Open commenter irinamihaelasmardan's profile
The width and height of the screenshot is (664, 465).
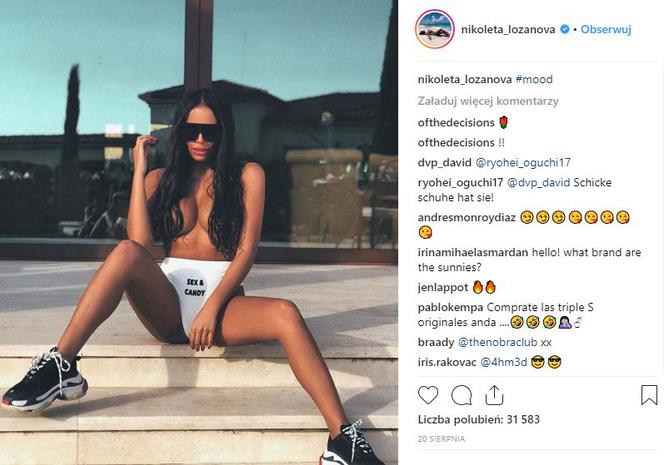473,252
